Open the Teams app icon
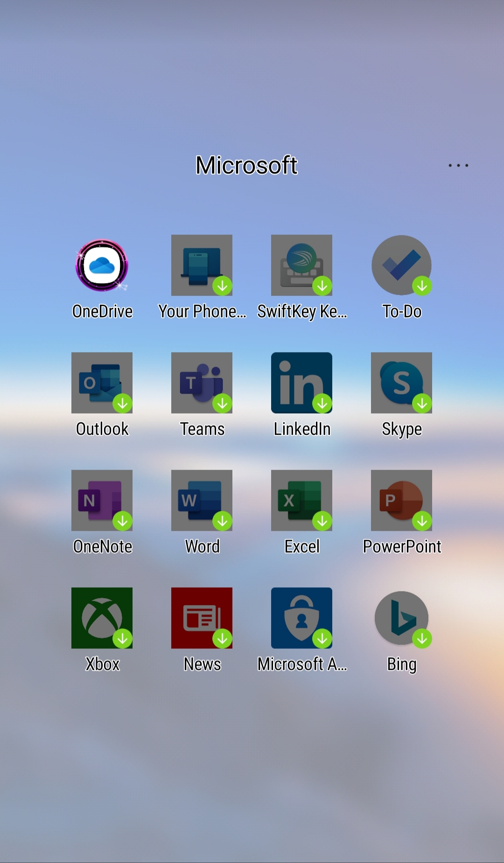The height and width of the screenshot is (863, 504). [202, 383]
